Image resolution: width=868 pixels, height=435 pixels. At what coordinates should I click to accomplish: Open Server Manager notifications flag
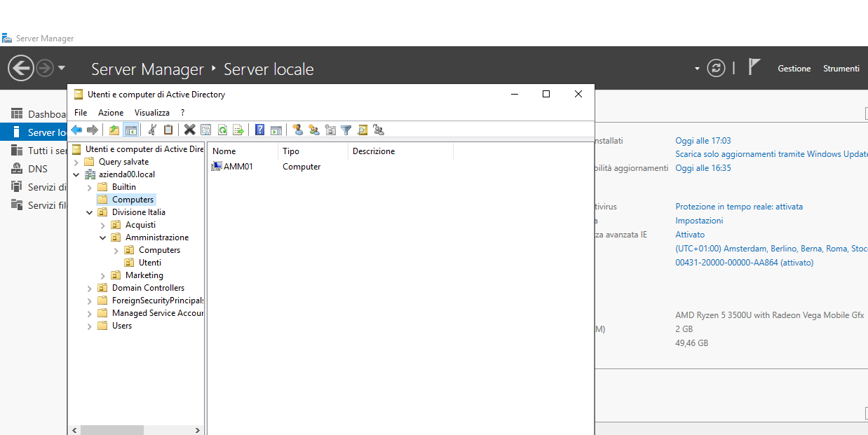(754, 67)
